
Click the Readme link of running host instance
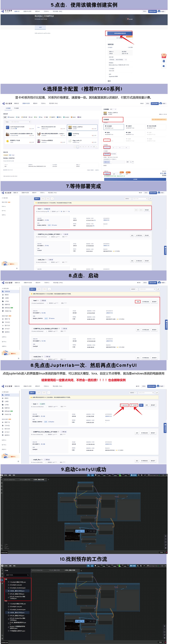pos(51,422)
